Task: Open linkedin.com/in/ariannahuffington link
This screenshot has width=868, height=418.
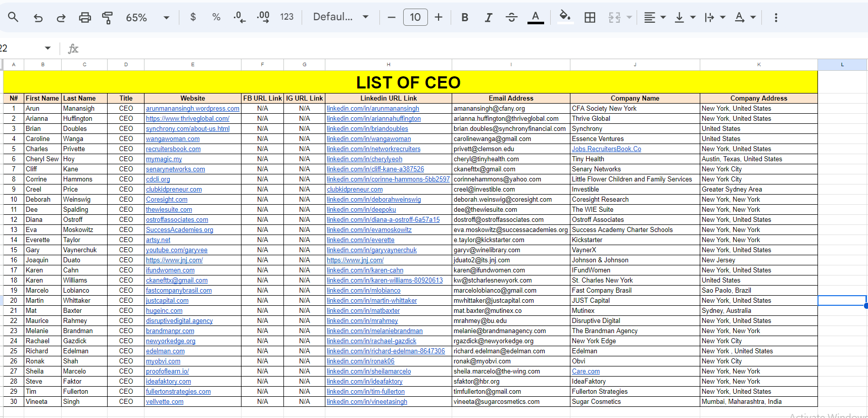Action: coord(373,119)
